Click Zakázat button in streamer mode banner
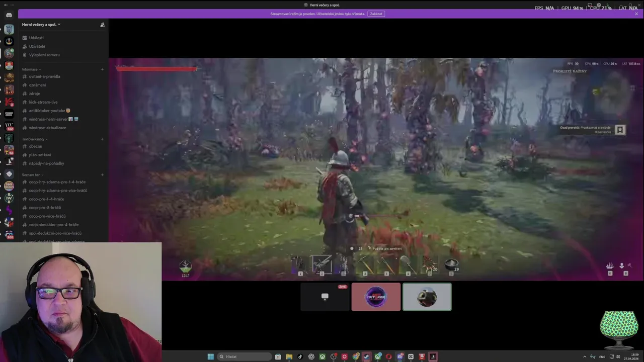 click(x=376, y=14)
